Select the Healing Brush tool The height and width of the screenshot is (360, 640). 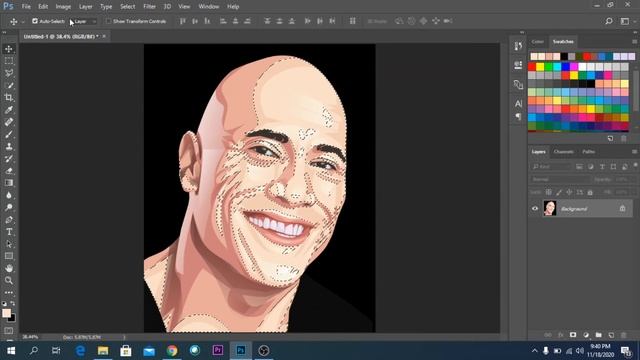coord(9,122)
